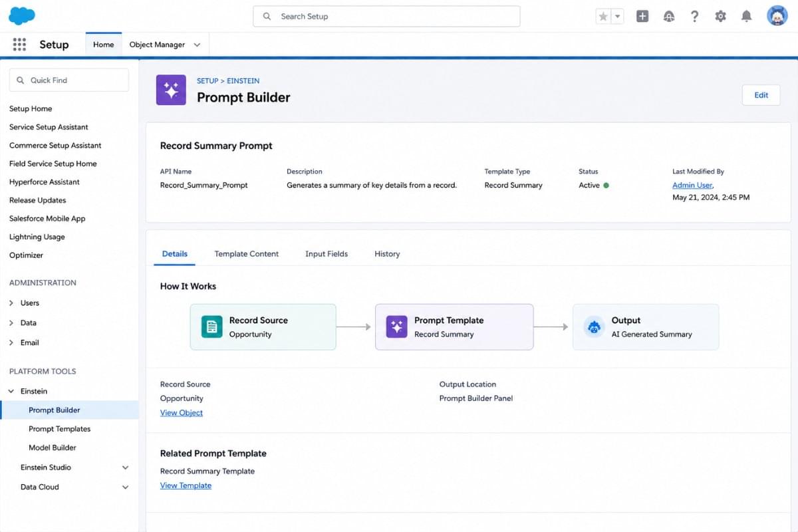Click the Prompt Builder sparkle header icon

[171, 90]
